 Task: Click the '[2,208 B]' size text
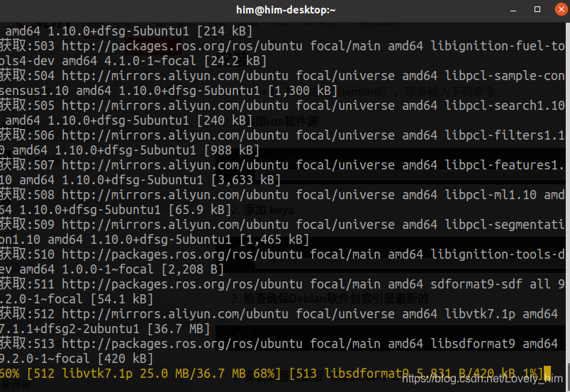click(x=193, y=269)
